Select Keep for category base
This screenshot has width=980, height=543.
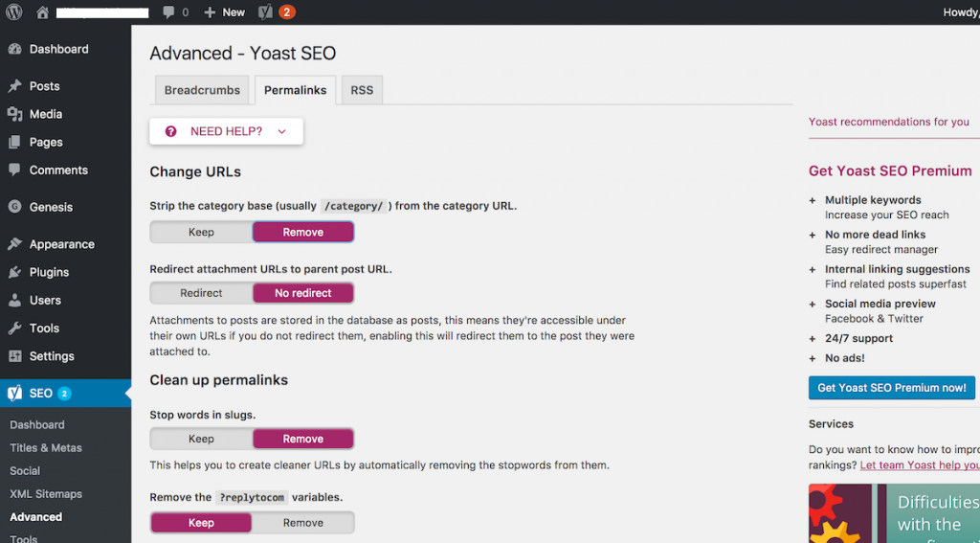point(201,232)
